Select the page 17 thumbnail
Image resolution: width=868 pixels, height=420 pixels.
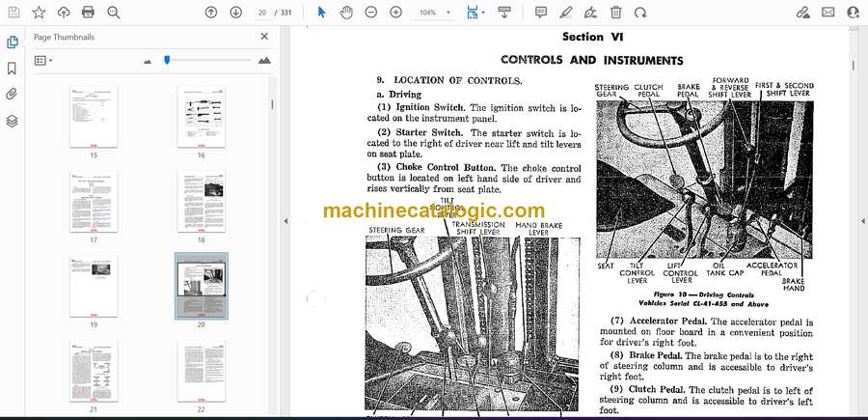[94, 201]
